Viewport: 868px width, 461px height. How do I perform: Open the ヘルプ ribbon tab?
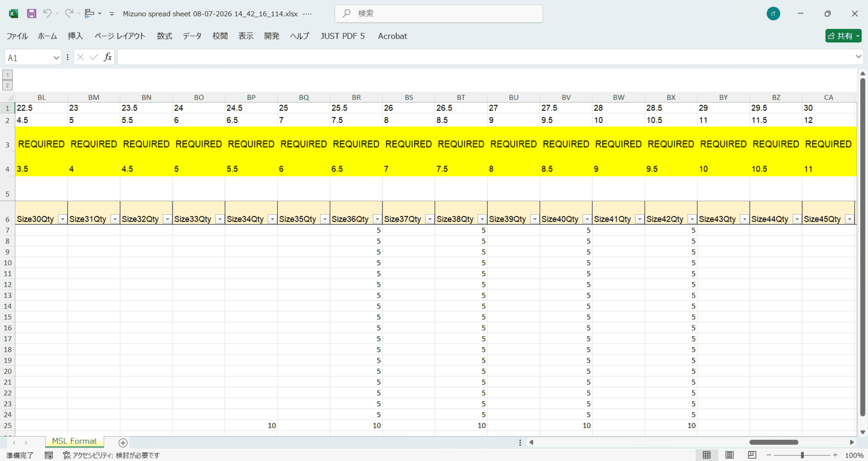pyautogui.click(x=299, y=36)
